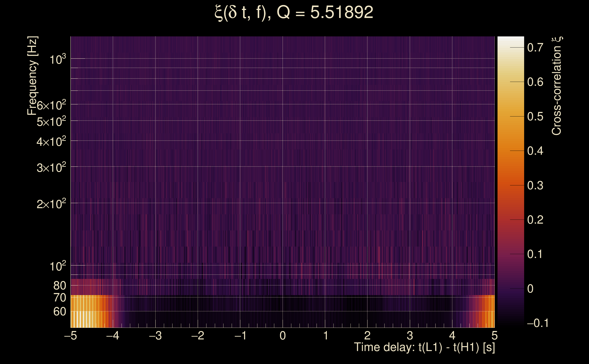Click the Cross-correlation ξ colorbar label

coord(556,86)
